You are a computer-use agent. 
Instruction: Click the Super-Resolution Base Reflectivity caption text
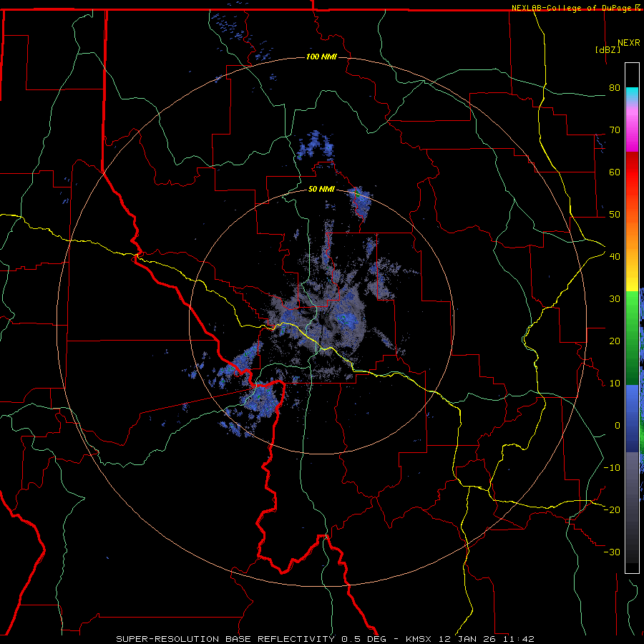225,639
